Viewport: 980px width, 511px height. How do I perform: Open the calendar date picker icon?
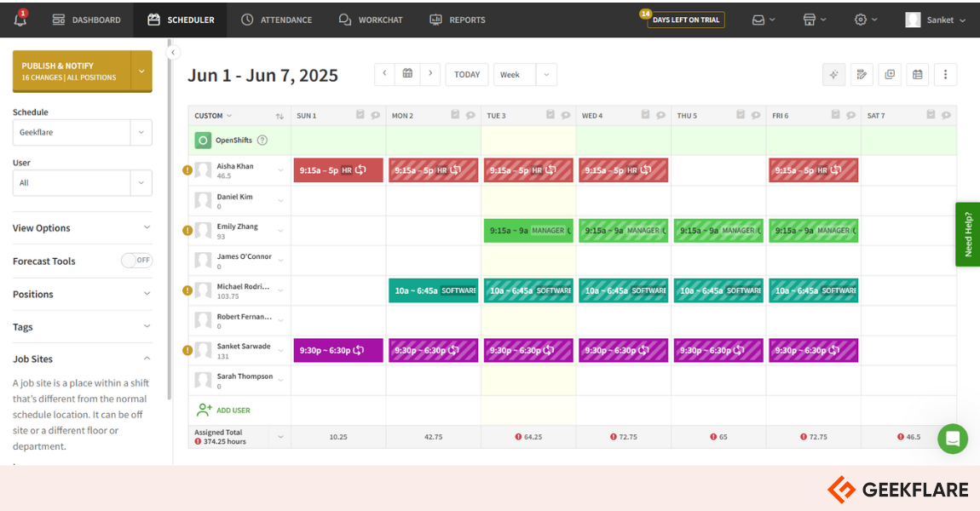(407, 74)
